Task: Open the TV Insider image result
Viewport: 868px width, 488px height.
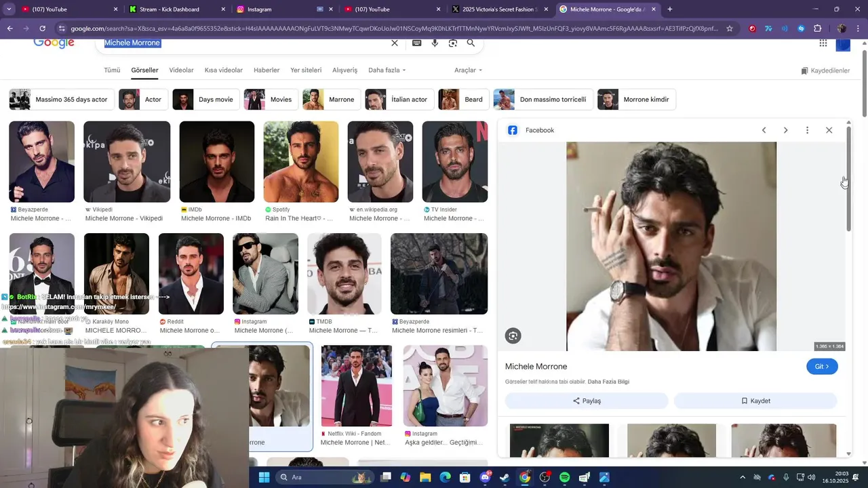Action: [x=454, y=161]
